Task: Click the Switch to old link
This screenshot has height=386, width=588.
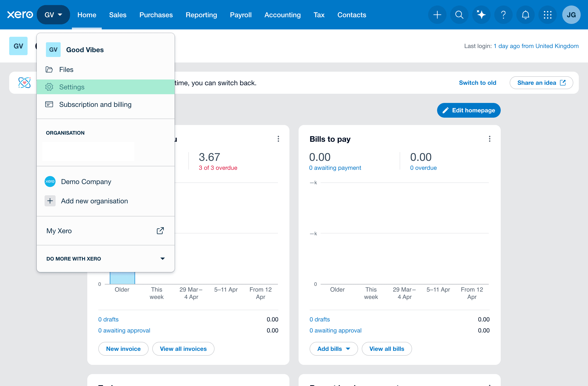Action: coord(477,83)
